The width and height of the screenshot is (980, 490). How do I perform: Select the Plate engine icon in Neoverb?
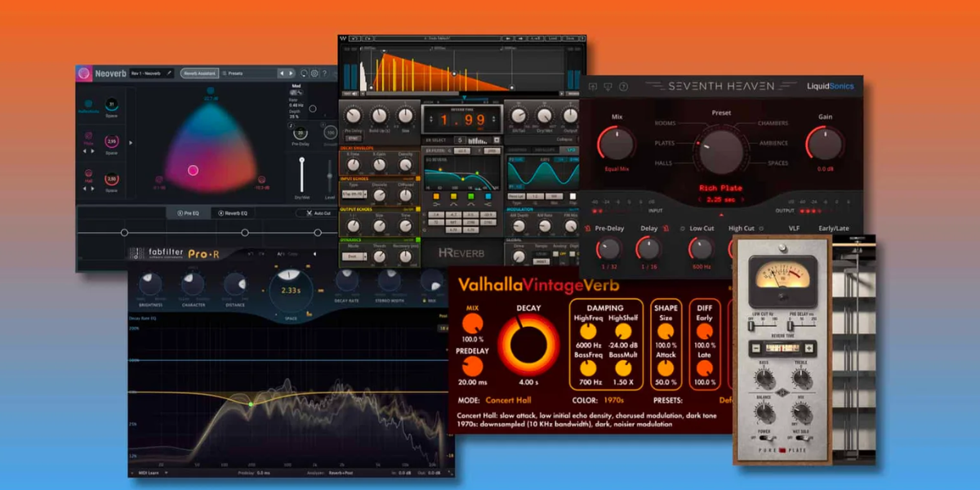pyautogui.click(x=88, y=136)
